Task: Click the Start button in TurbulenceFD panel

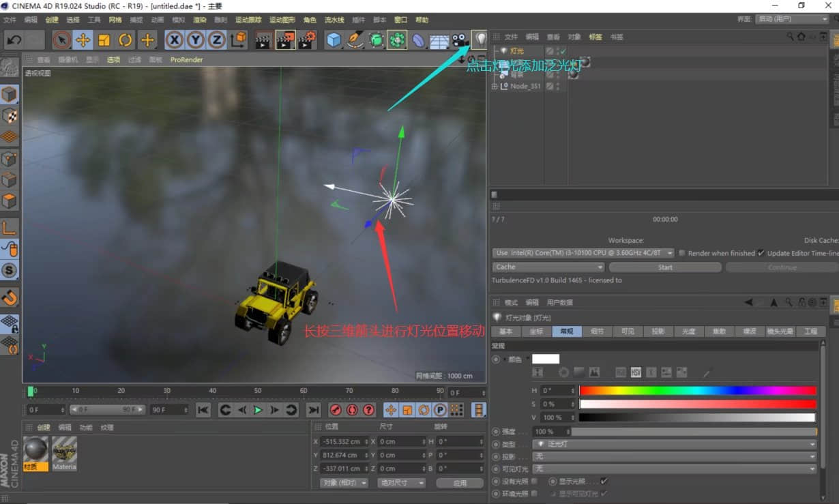Action: (665, 267)
